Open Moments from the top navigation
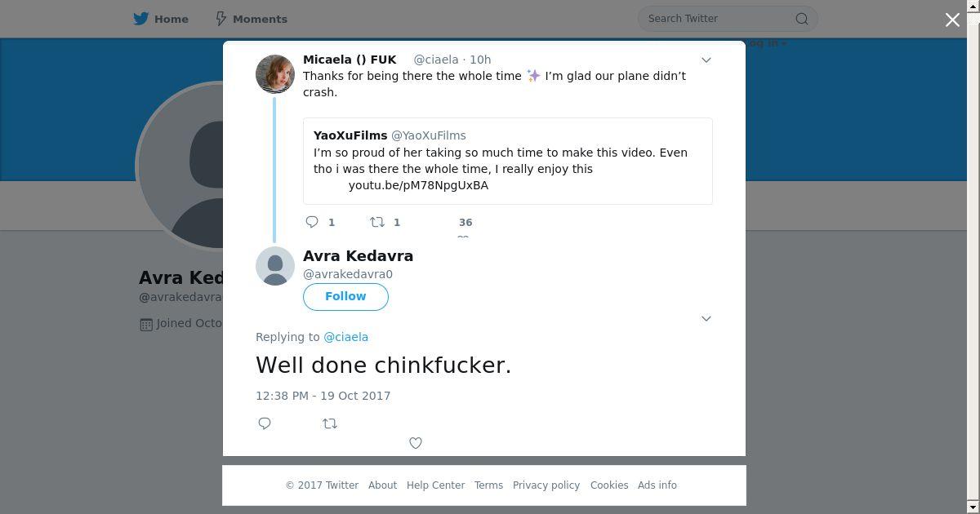This screenshot has width=980, height=514. click(251, 19)
